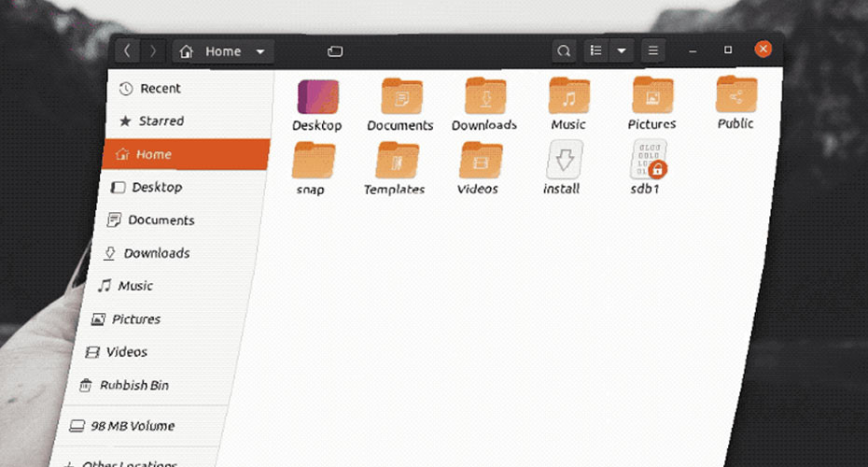The image size is (868, 467).
Task: Close the Files window
Action: point(763,50)
